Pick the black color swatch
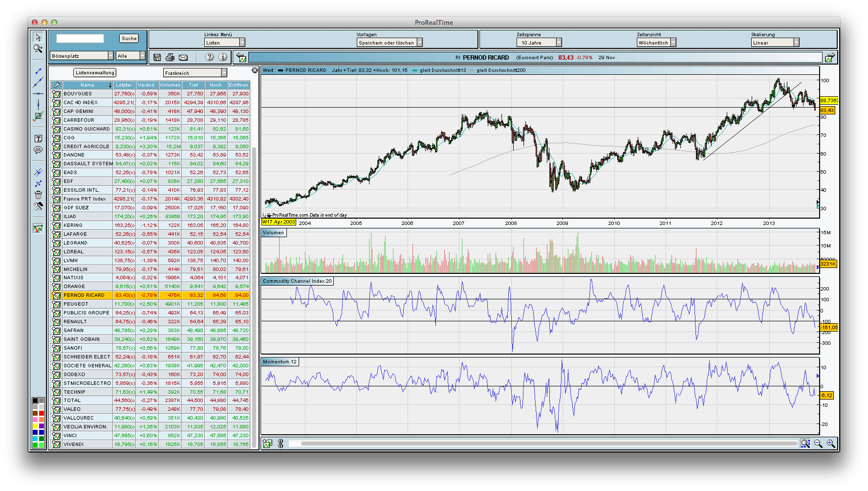The height and width of the screenshot is (491, 868). tap(35, 401)
